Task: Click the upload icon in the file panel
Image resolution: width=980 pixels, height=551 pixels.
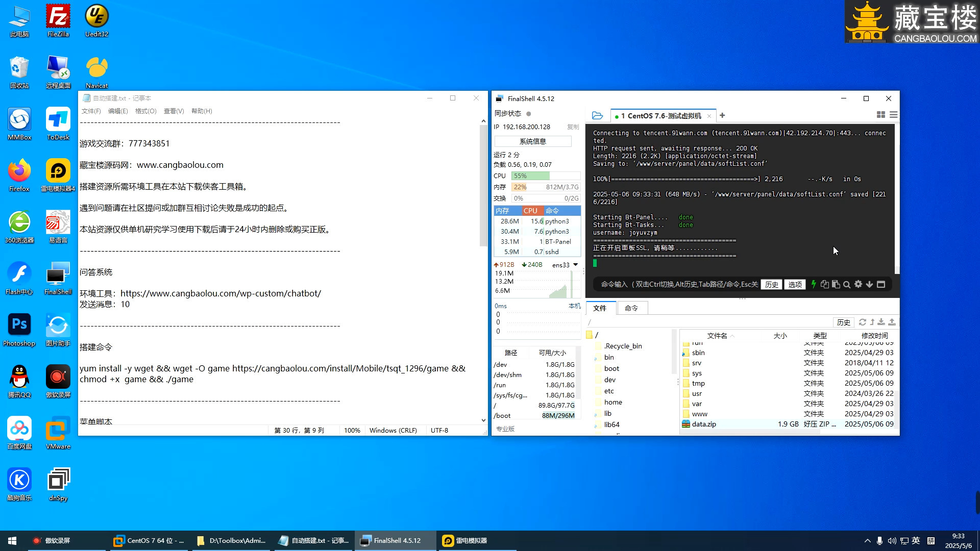Action: [892, 322]
